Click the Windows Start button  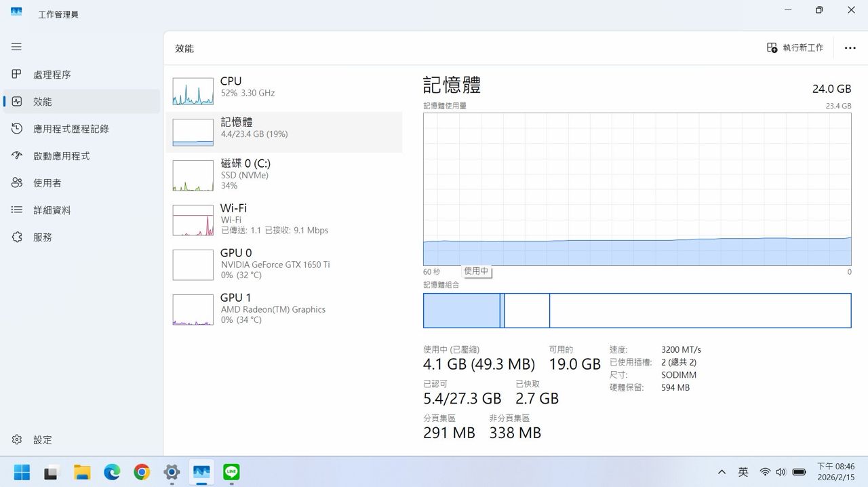(x=22, y=472)
